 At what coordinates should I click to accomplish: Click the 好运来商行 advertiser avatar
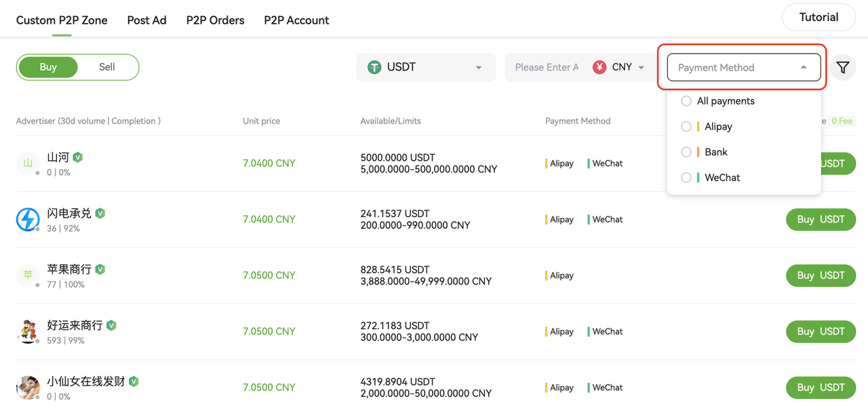point(28,331)
